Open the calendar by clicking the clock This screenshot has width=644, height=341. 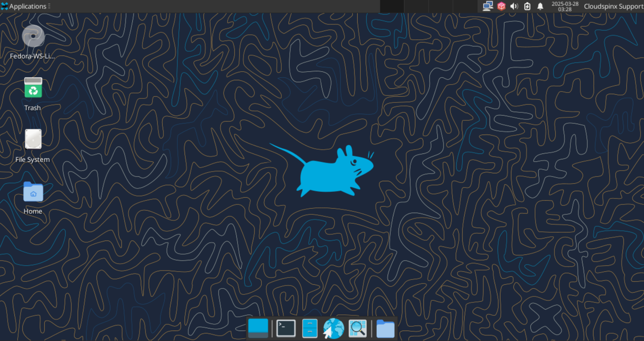click(x=564, y=7)
